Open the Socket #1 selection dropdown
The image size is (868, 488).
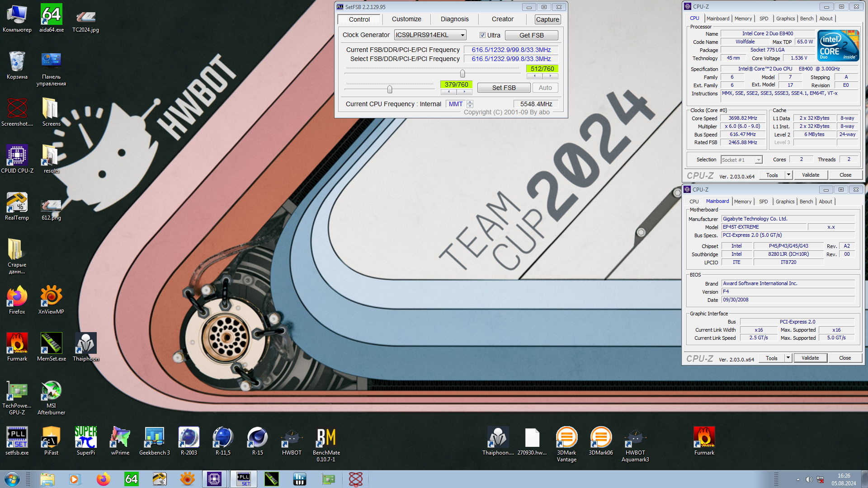click(759, 160)
